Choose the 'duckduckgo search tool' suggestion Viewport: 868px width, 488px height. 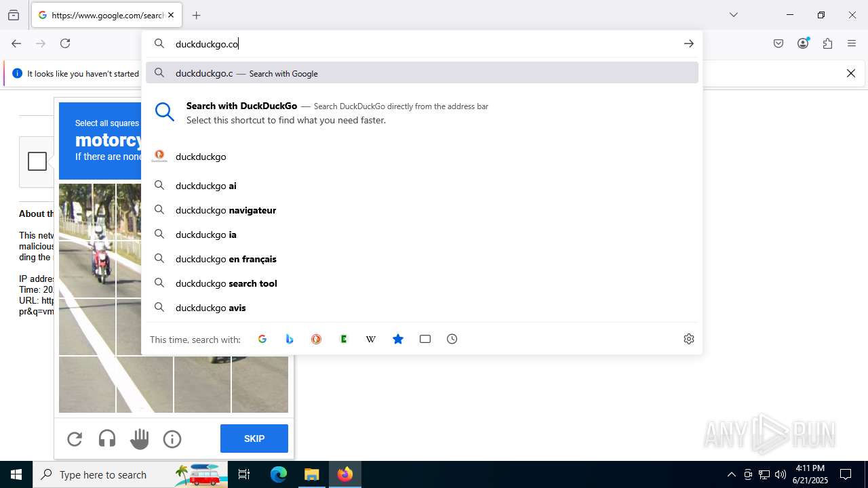coord(422,283)
